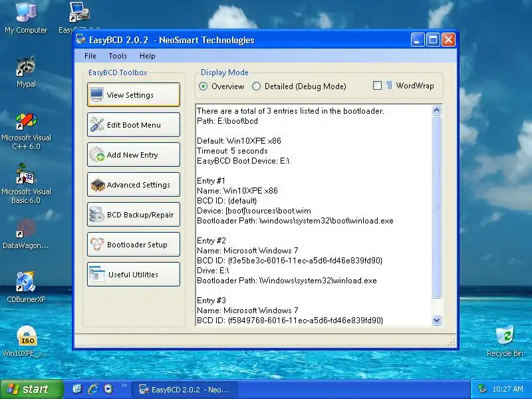Click the Edit Boot Menu tools icon
532x399 pixels.
pyautogui.click(x=96, y=124)
